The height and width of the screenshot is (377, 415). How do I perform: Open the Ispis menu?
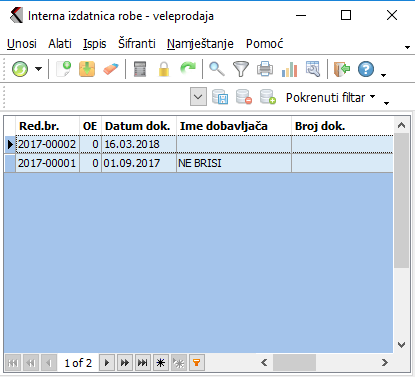[95, 44]
